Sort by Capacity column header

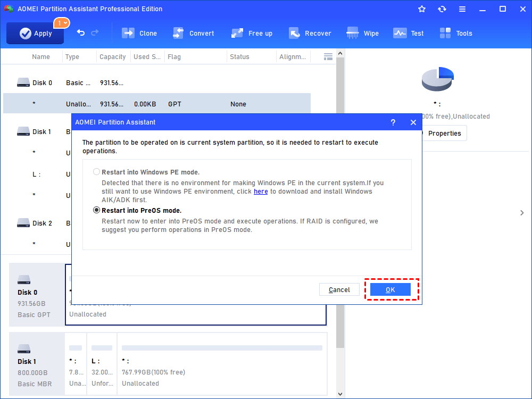point(113,57)
